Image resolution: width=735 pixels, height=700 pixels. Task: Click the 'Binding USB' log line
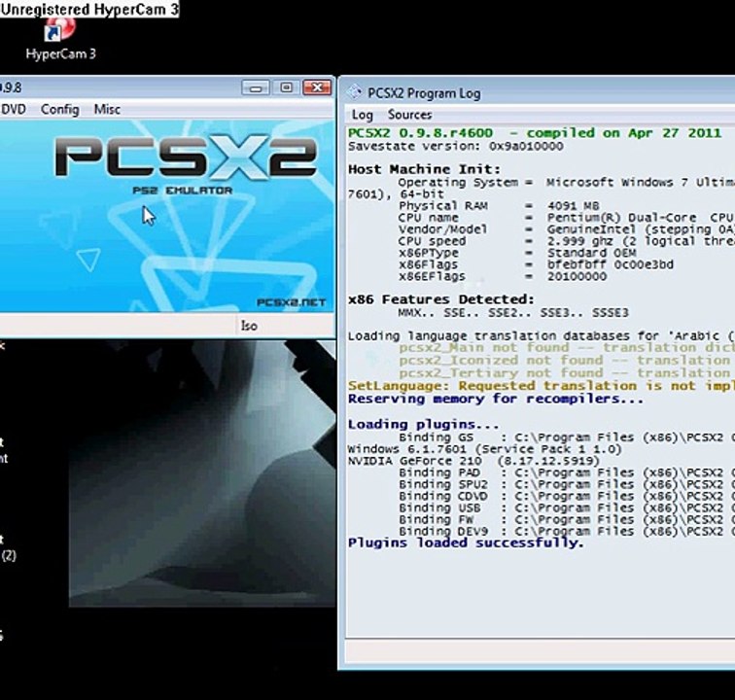pyautogui.click(x=566, y=507)
